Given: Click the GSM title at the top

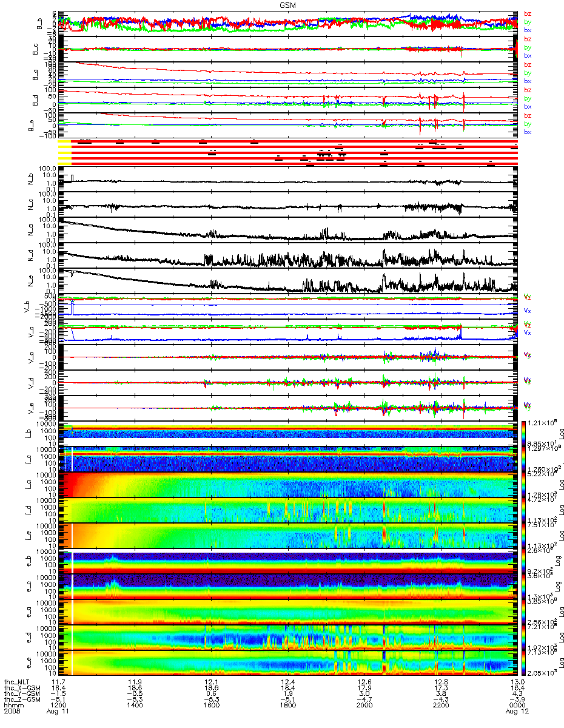Looking at the screenshot, I should point(288,4).
